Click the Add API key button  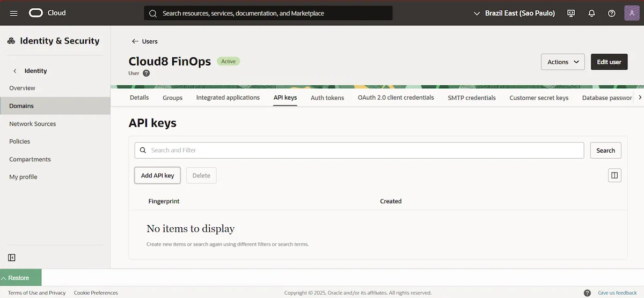[157, 175]
